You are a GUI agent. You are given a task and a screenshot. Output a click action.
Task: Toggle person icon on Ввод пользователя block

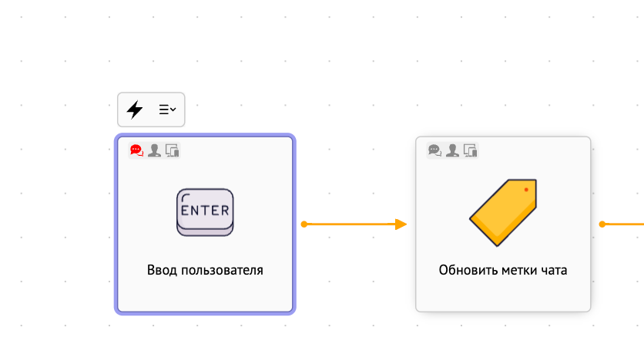[154, 150]
